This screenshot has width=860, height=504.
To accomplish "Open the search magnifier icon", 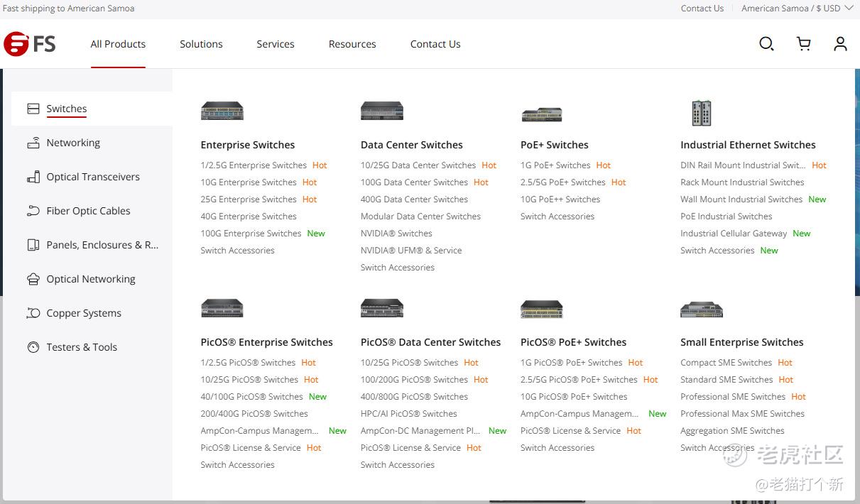I will tap(766, 44).
